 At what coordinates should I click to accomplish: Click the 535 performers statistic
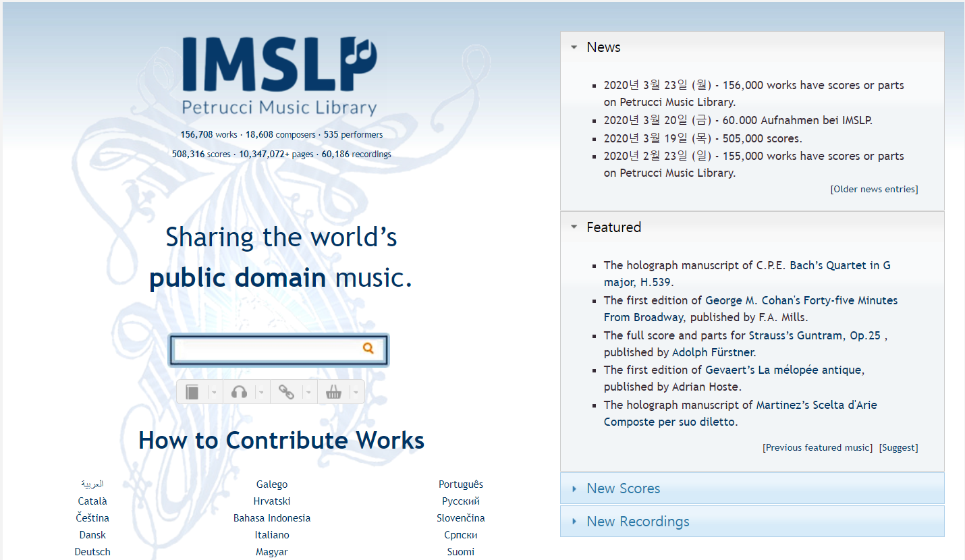point(353,135)
